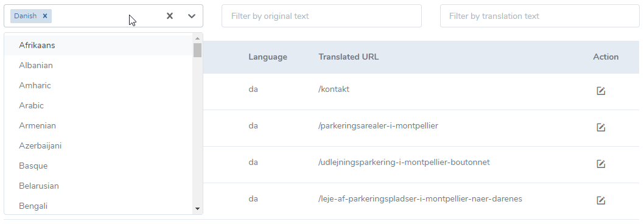Select Azerbaijani from language list
The image size is (644, 224).
pos(99,146)
